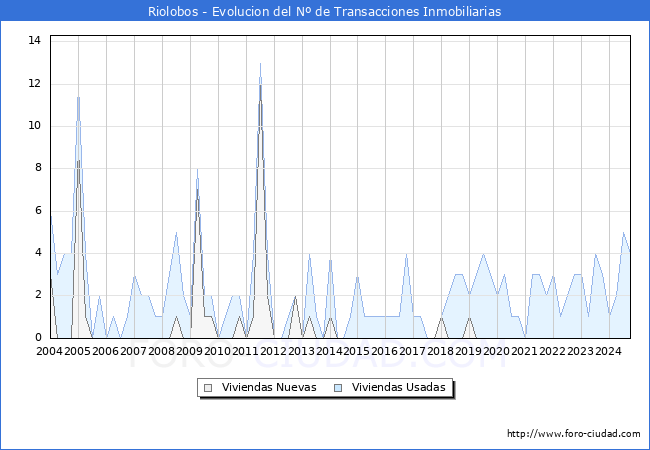
Task: Click the y-axis value 14
Action: [x=35, y=41]
